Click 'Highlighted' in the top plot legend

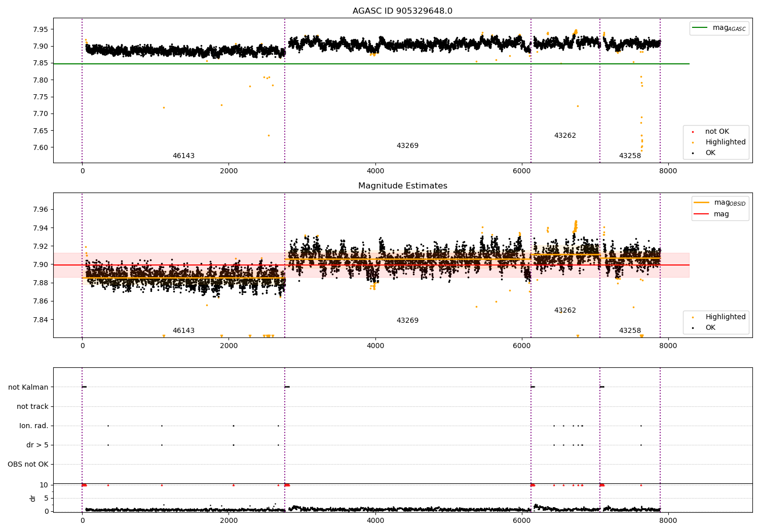click(726, 142)
